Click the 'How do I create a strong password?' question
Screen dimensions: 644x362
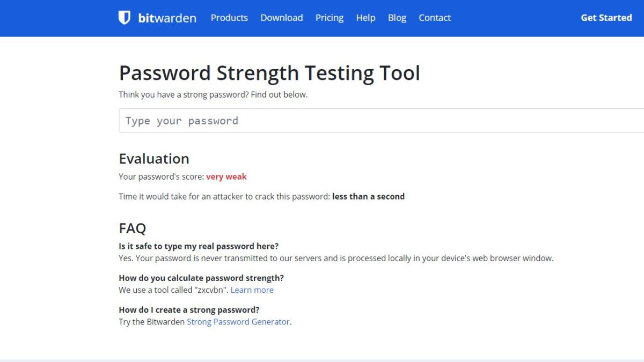point(189,310)
